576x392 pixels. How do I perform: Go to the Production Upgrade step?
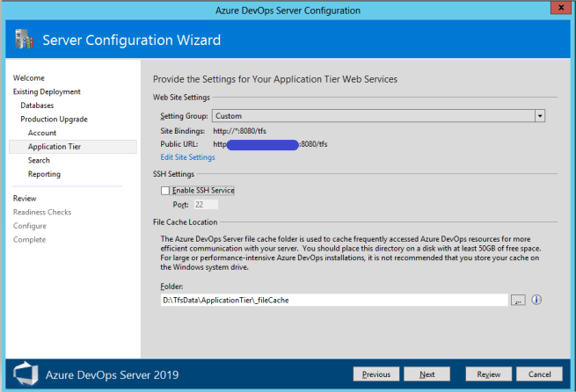click(54, 120)
